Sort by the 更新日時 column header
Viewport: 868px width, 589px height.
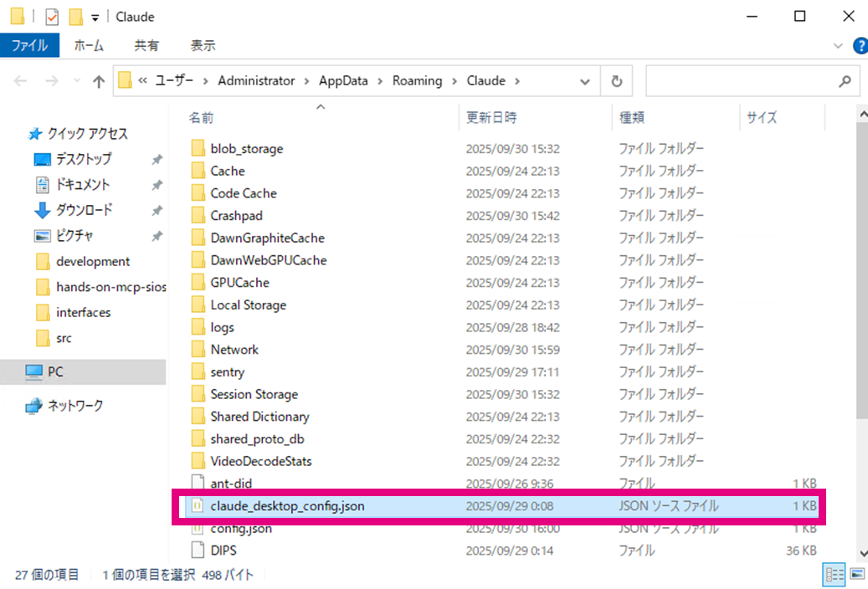click(536, 117)
